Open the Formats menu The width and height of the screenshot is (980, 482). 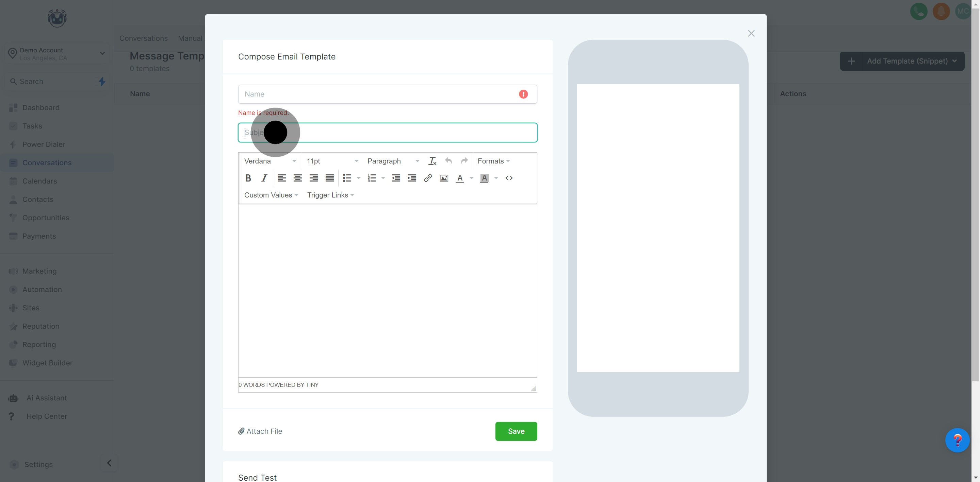tap(493, 161)
